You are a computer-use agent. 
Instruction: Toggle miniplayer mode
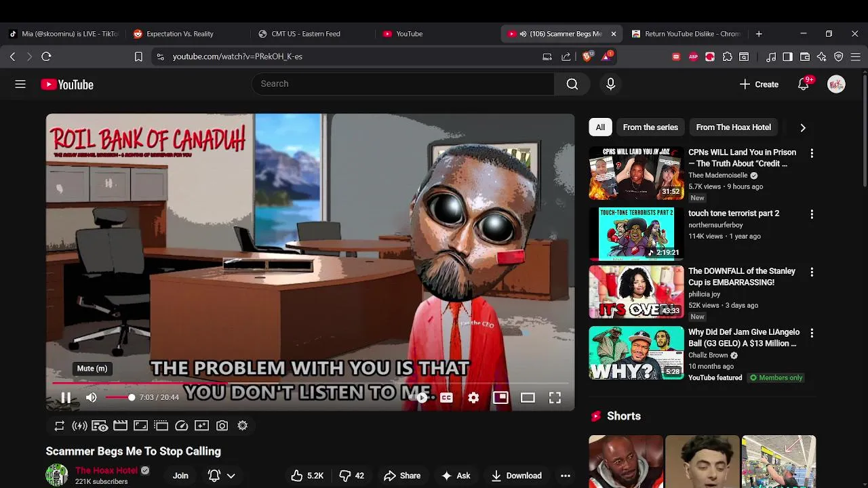(500, 398)
